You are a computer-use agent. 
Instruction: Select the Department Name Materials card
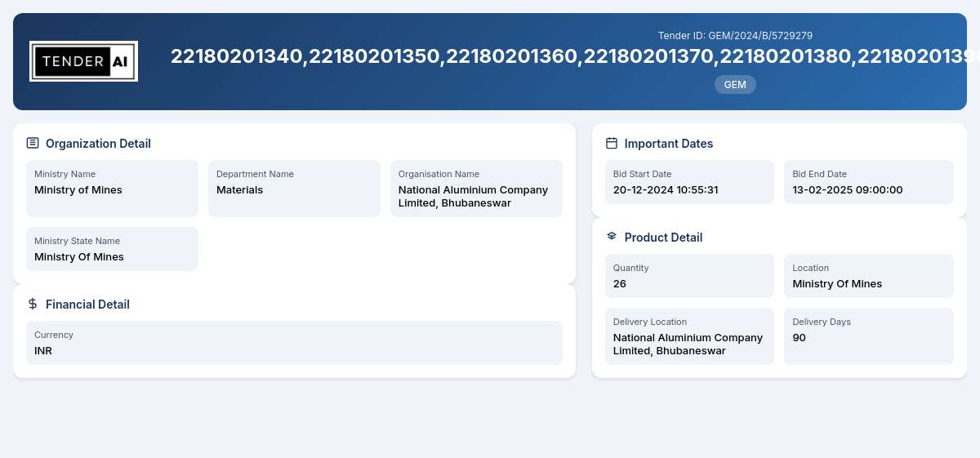coord(294,189)
